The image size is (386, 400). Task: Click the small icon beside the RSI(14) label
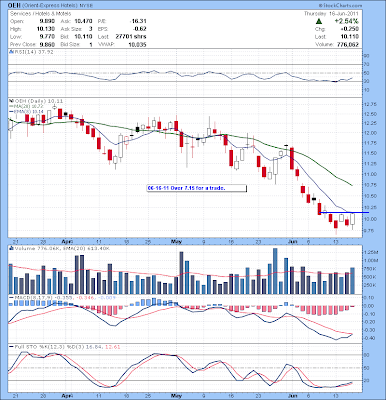tap(11, 52)
